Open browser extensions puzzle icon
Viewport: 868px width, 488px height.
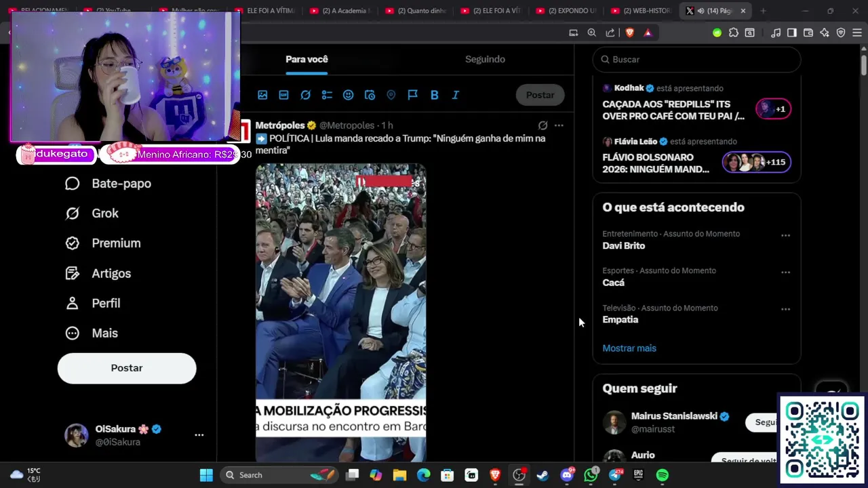click(x=733, y=33)
